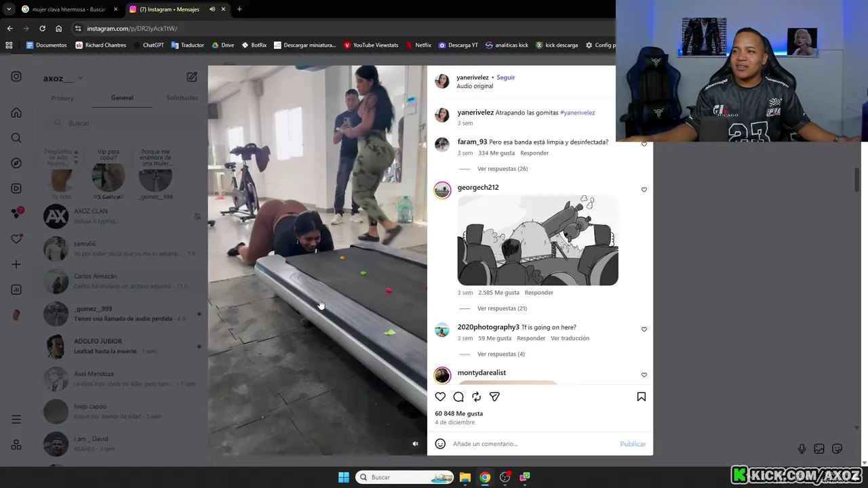Like faram_93's comment
Screen dimensions: 868x488
point(644,144)
